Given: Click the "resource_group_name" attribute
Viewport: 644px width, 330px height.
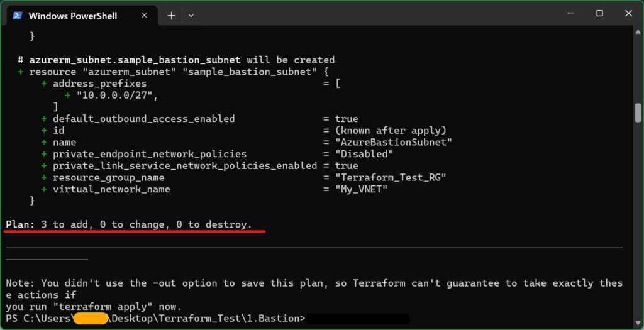Looking at the screenshot, I should [x=108, y=178].
